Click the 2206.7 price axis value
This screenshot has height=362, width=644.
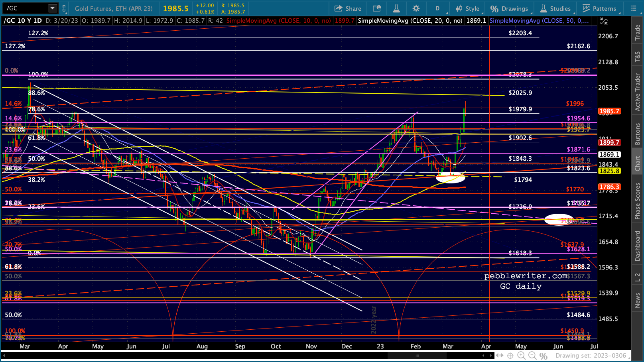pos(608,36)
